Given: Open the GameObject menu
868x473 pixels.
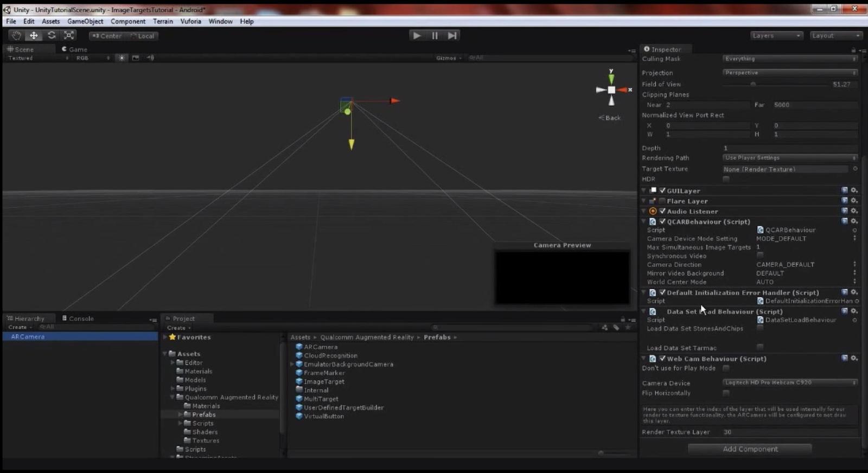Looking at the screenshot, I should [85, 21].
